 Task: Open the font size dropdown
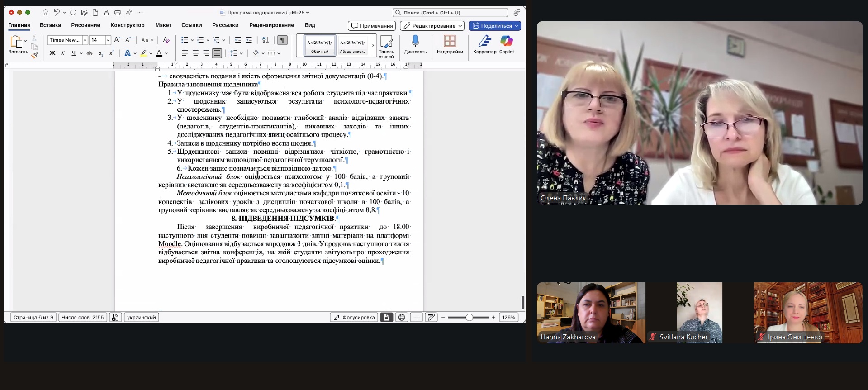coord(108,40)
